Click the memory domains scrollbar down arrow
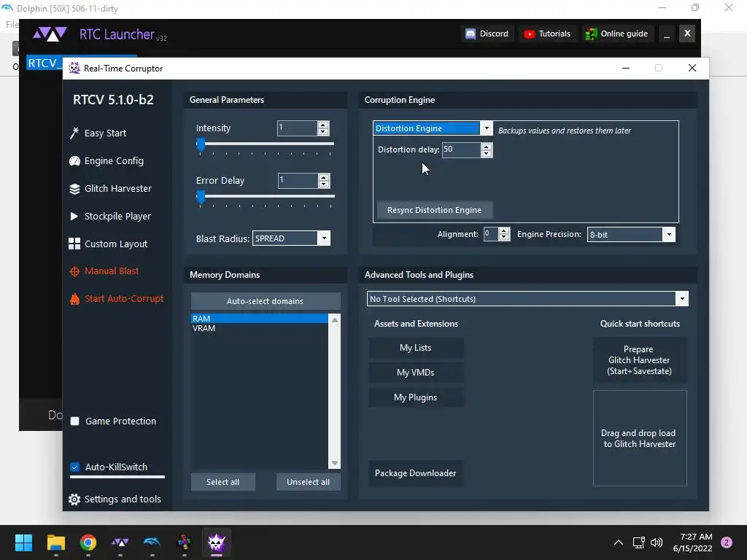747x560 pixels. (x=334, y=463)
